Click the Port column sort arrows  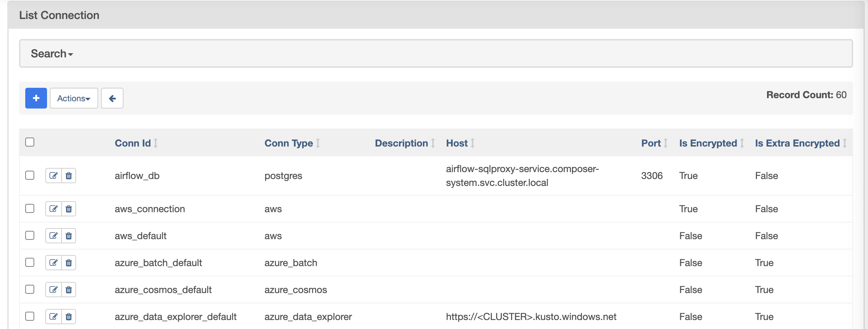point(665,143)
